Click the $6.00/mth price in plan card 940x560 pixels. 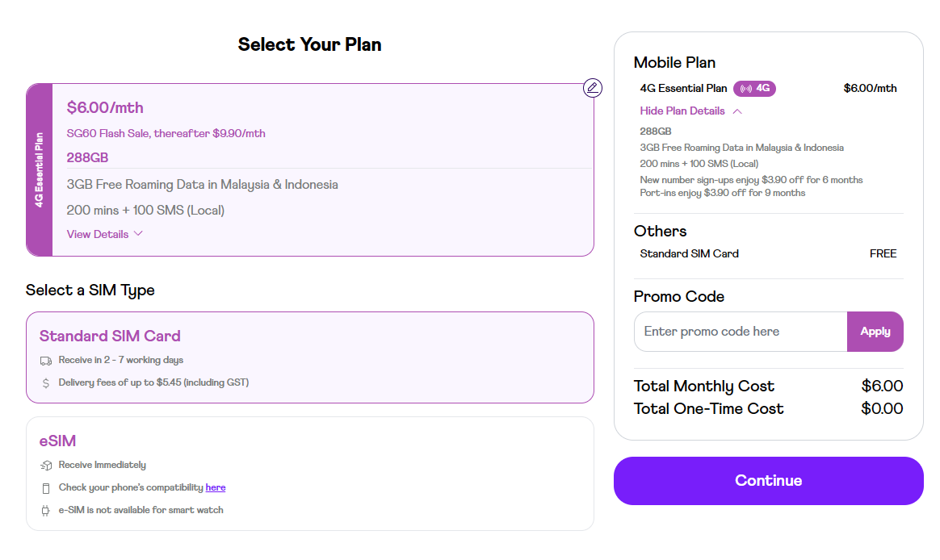(x=105, y=108)
